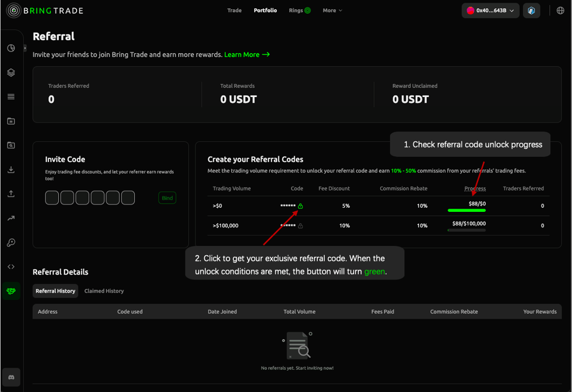Viewport: 572px width, 392px height.
Task: Open the withdraw upload sidebar icon
Action: click(x=11, y=193)
